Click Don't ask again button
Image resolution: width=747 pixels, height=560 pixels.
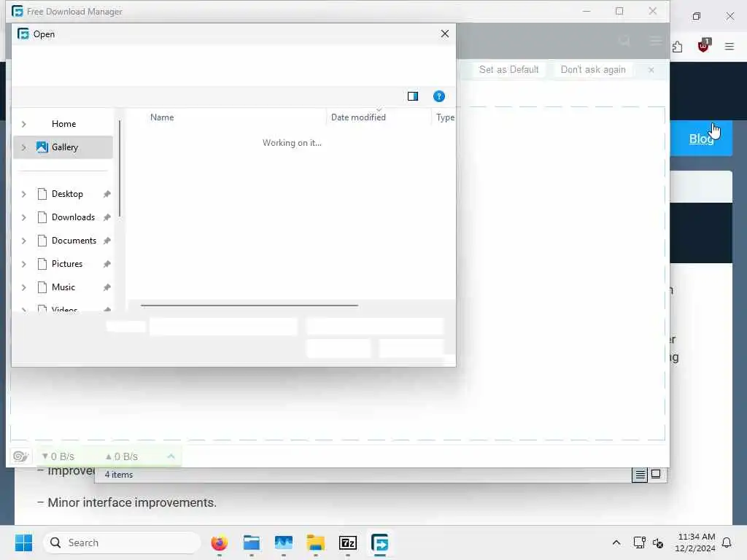pyautogui.click(x=592, y=69)
